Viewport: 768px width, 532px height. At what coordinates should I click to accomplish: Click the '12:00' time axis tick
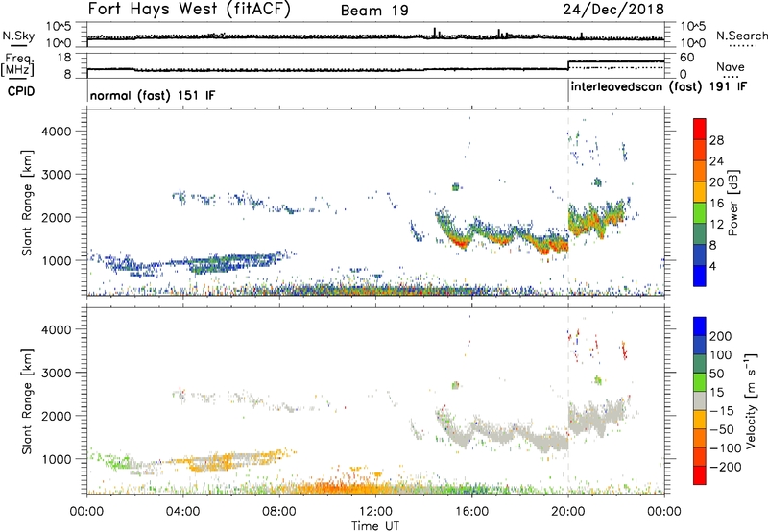(x=375, y=512)
